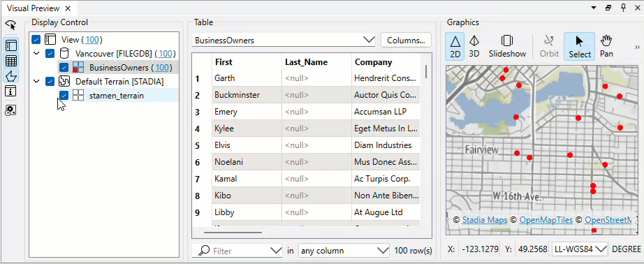Click the 'At Augue Ltd' cell
The height and width of the screenshot is (264, 644).
pyautogui.click(x=386, y=212)
